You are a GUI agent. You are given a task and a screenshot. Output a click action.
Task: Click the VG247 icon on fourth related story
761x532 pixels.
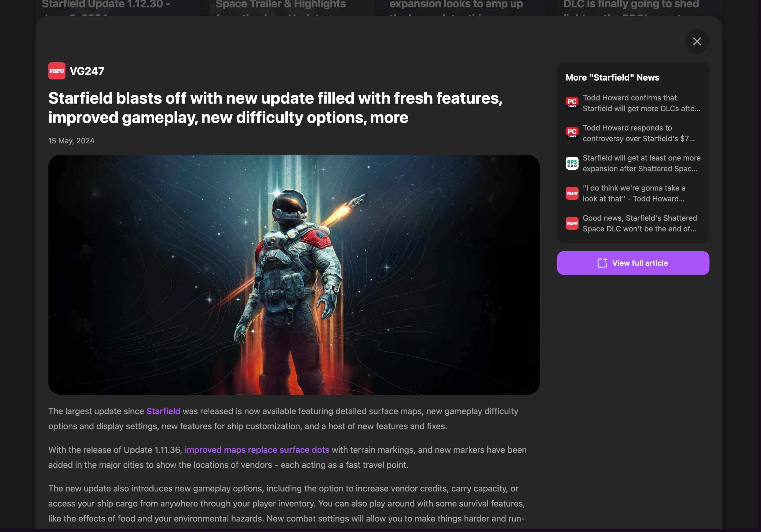tap(572, 193)
